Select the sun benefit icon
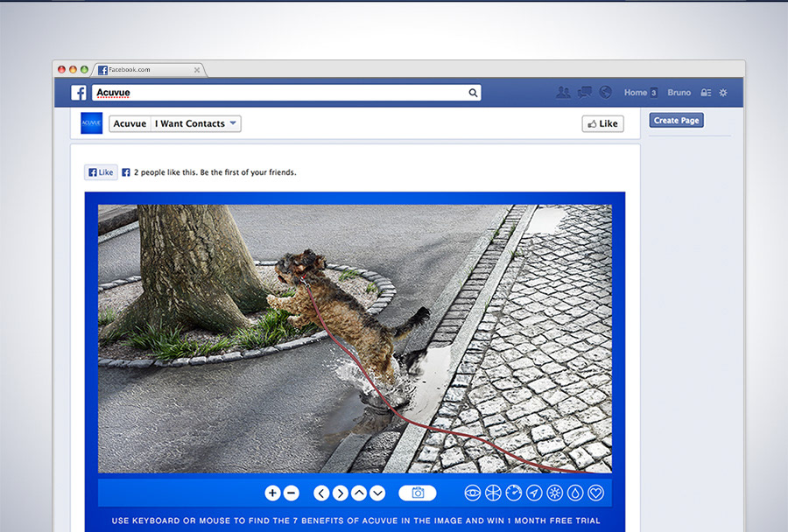The width and height of the screenshot is (788, 532). tap(555, 493)
